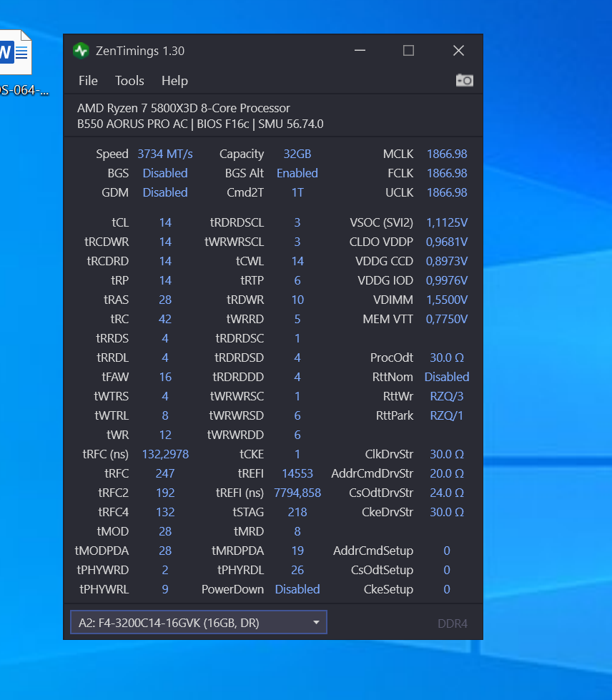The image size is (612, 700).
Task: Expand the A2 memory module dropdown
Action: pyautogui.click(x=199, y=622)
